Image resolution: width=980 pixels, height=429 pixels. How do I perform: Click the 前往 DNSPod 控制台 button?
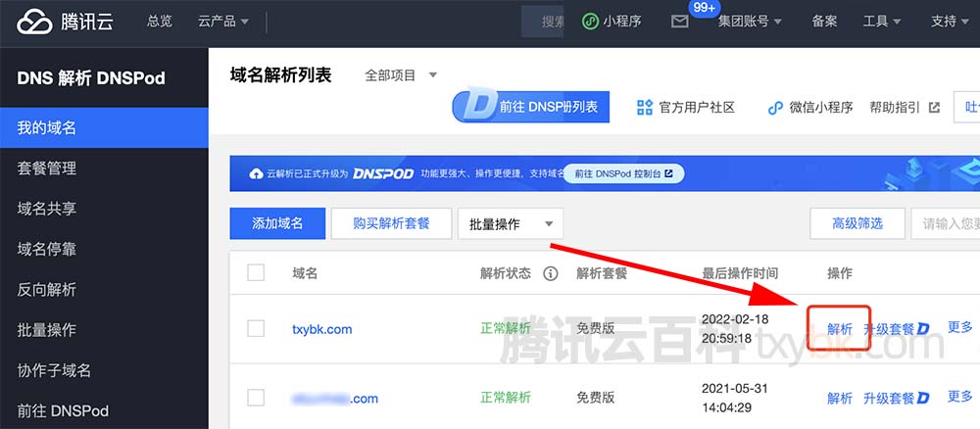click(623, 173)
